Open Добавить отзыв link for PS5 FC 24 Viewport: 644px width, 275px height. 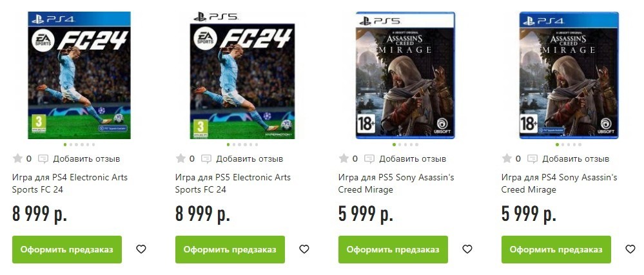[x=249, y=159]
